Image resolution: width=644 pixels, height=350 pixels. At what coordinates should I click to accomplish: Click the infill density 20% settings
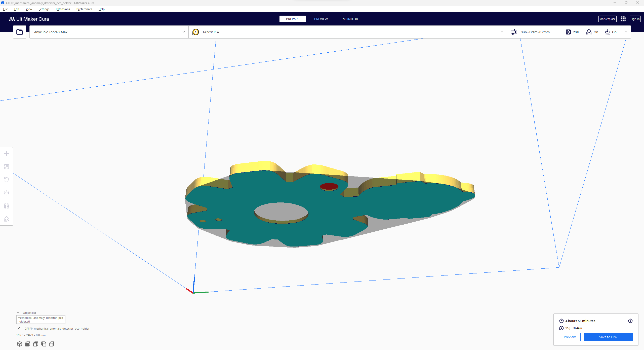tap(573, 32)
